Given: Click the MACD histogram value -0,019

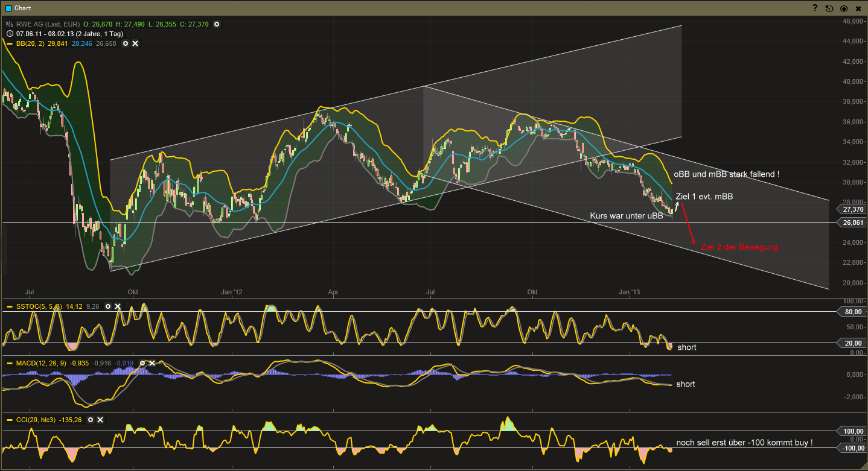Looking at the screenshot, I should pos(124,363).
